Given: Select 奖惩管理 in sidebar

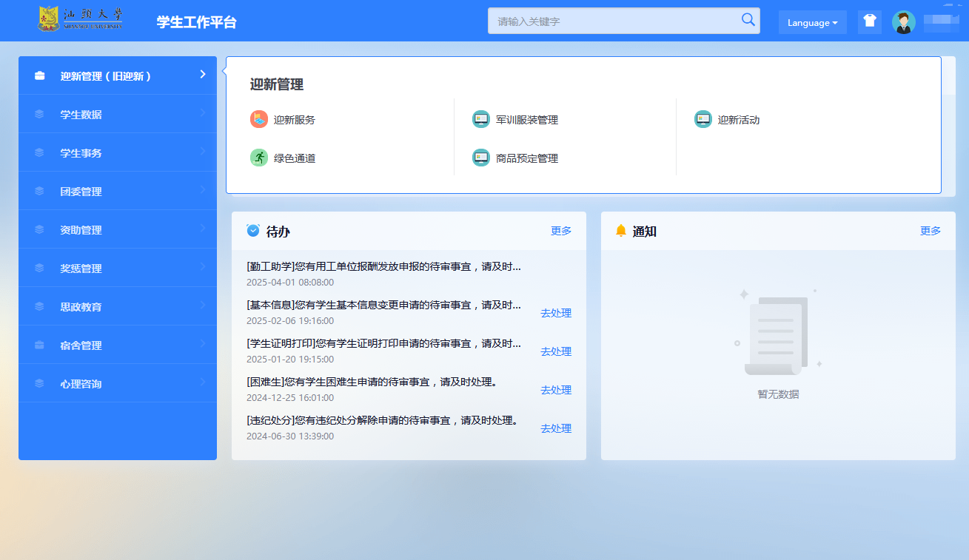Looking at the screenshot, I should (x=118, y=268).
